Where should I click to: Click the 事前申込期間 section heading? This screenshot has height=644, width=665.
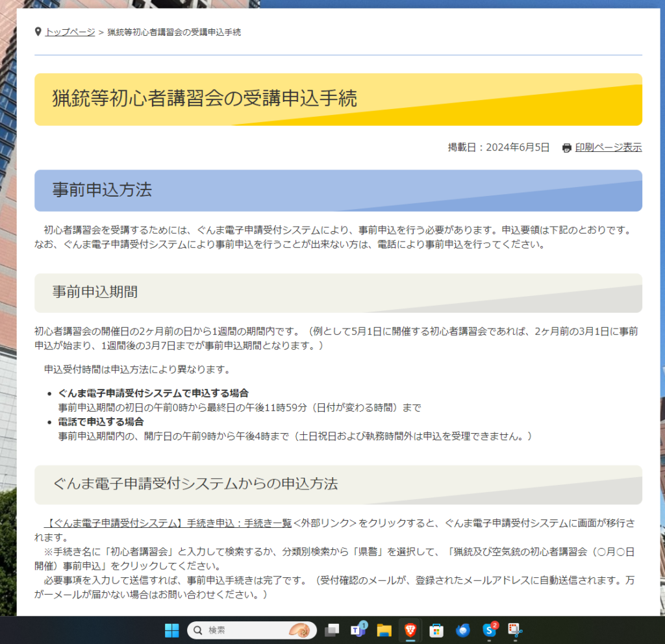coord(95,292)
